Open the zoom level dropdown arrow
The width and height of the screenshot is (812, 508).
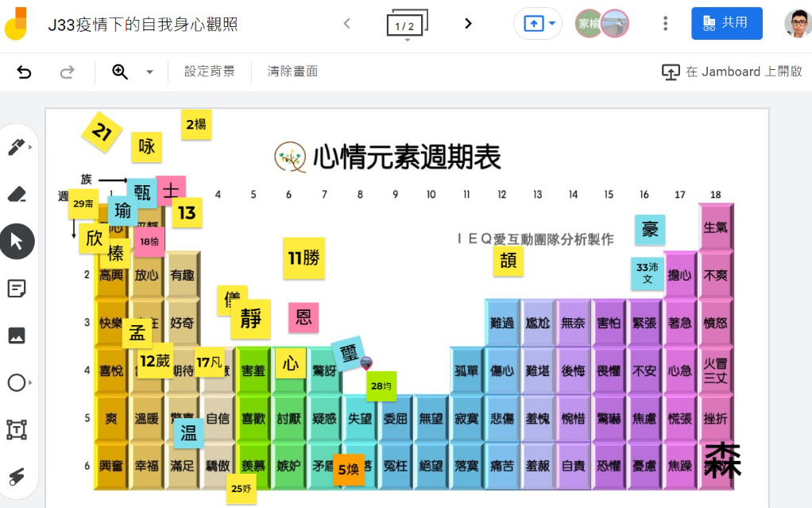[x=149, y=72]
